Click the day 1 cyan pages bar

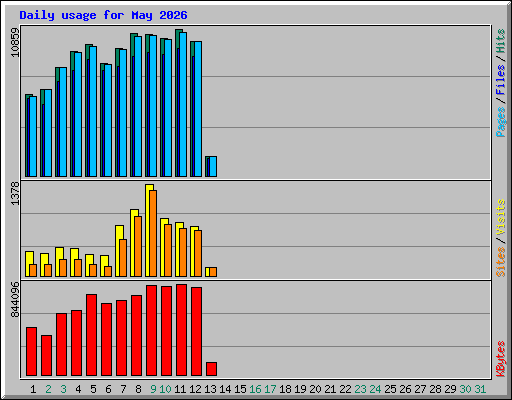(33, 136)
